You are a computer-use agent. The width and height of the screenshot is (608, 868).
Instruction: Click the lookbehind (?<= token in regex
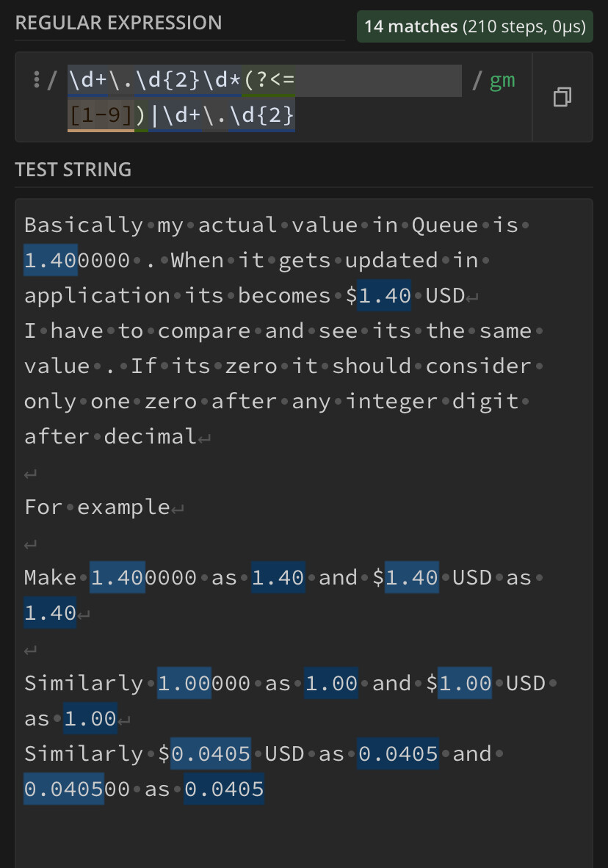click(x=269, y=81)
